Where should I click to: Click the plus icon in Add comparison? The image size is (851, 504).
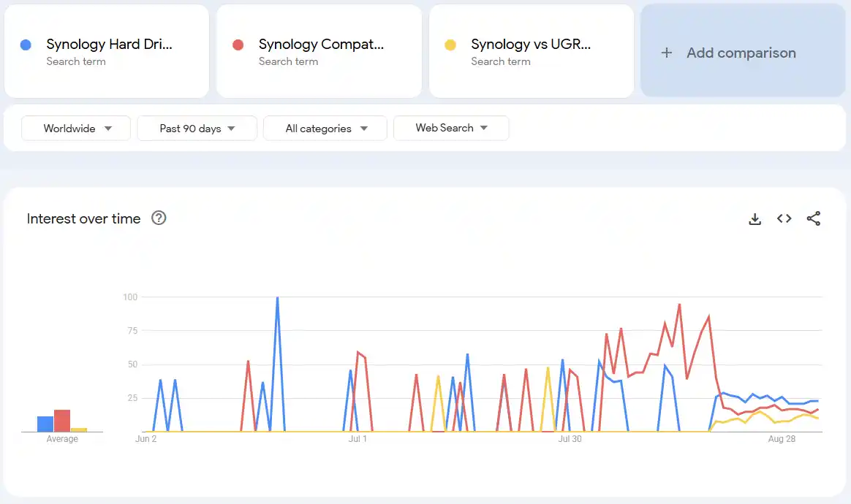tap(667, 53)
